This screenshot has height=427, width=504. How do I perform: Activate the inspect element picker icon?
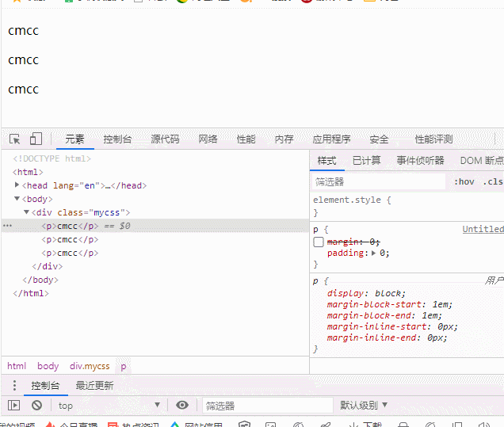15,139
